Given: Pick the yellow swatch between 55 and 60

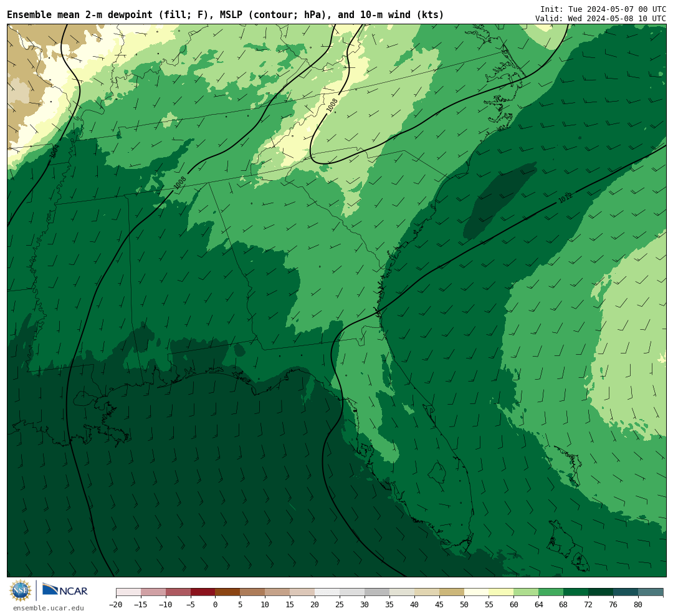Looking at the screenshot, I should point(502,592).
